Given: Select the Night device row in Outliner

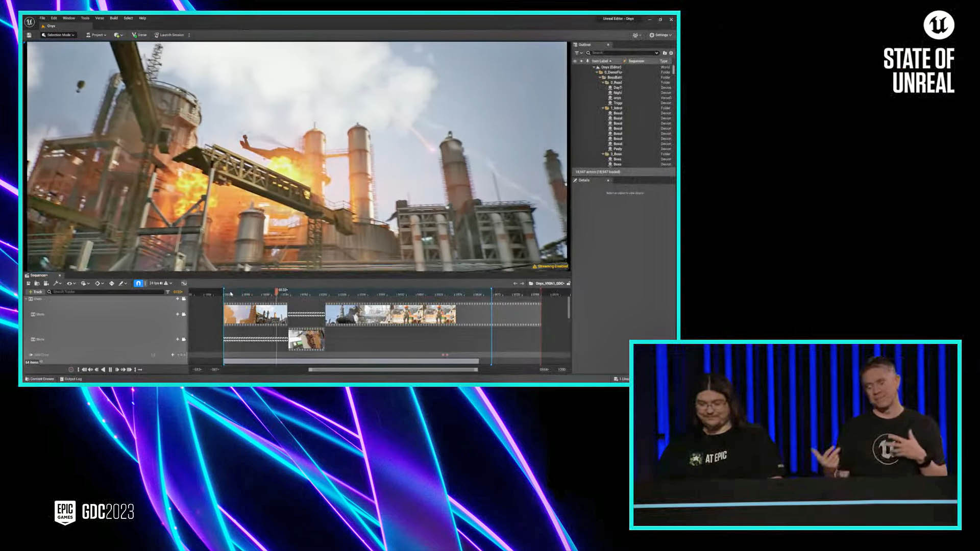Looking at the screenshot, I should (x=623, y=93).
